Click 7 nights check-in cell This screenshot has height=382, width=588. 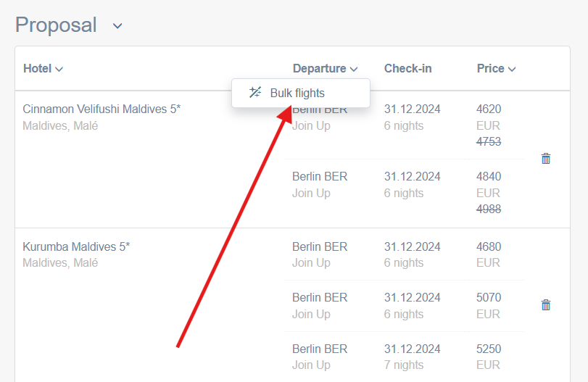pos(403,365)
